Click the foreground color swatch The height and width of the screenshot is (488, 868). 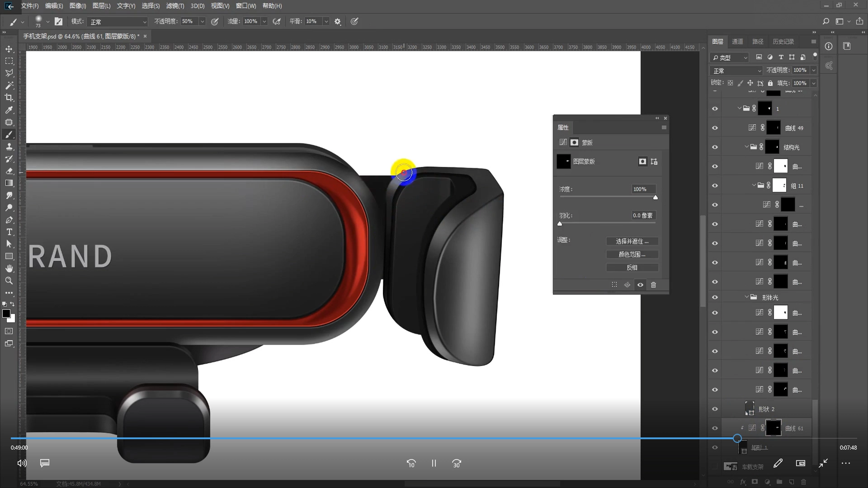pyautogui.click(x=6, y=313)
